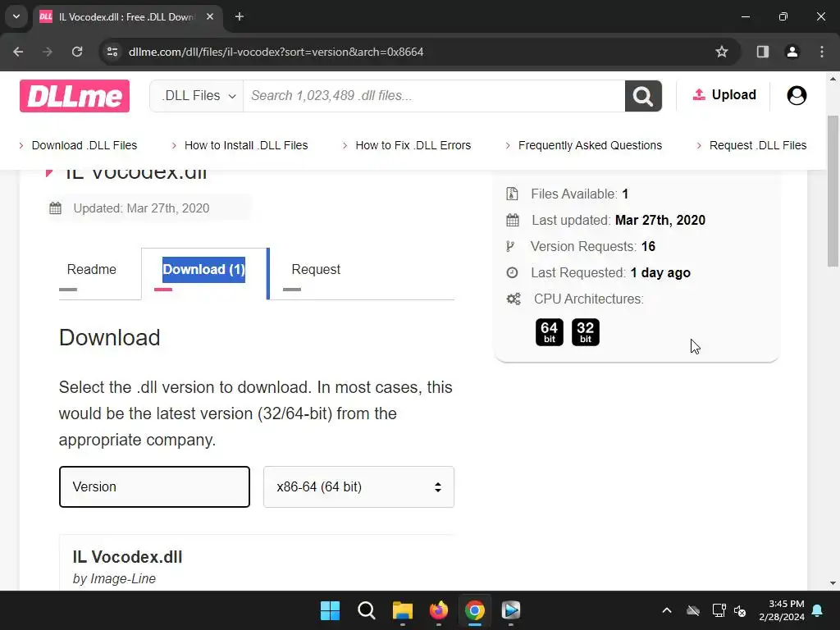This screenshot has height=630, width=840.
Task: Click the page vertical scrollbar thumb
Action: [x=833, y=190]
